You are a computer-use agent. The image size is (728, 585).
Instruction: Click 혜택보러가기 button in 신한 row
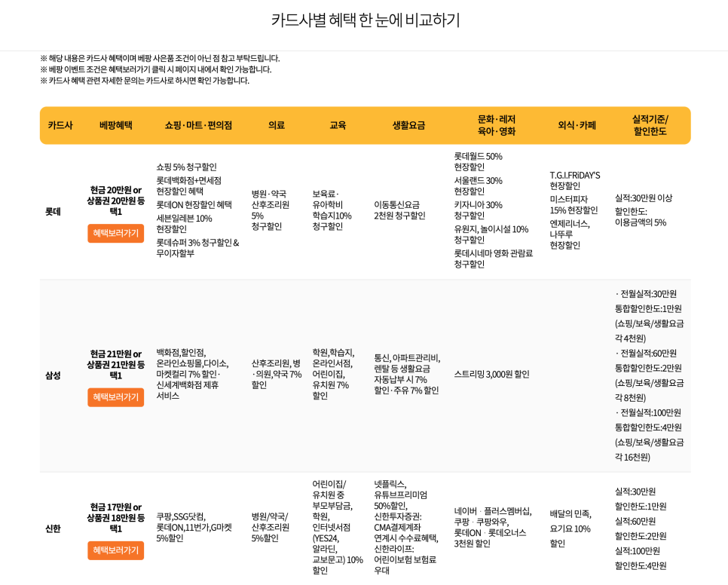[x=115, y=550]
